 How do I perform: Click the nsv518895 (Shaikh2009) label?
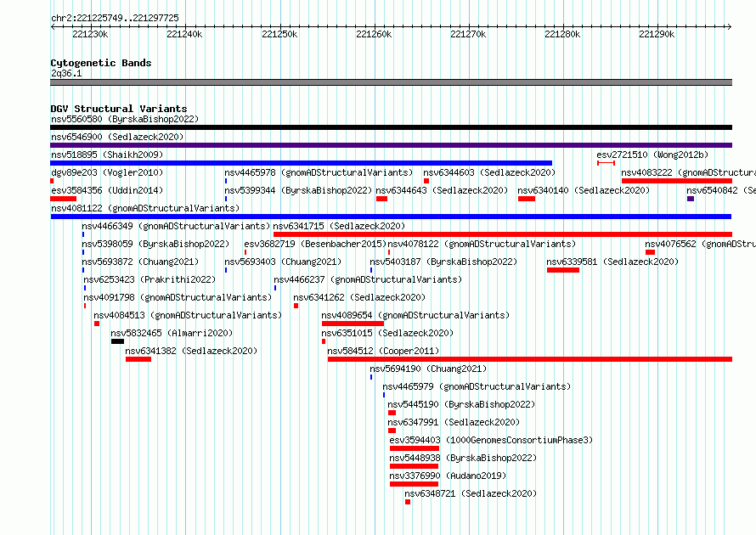point(107,155)
